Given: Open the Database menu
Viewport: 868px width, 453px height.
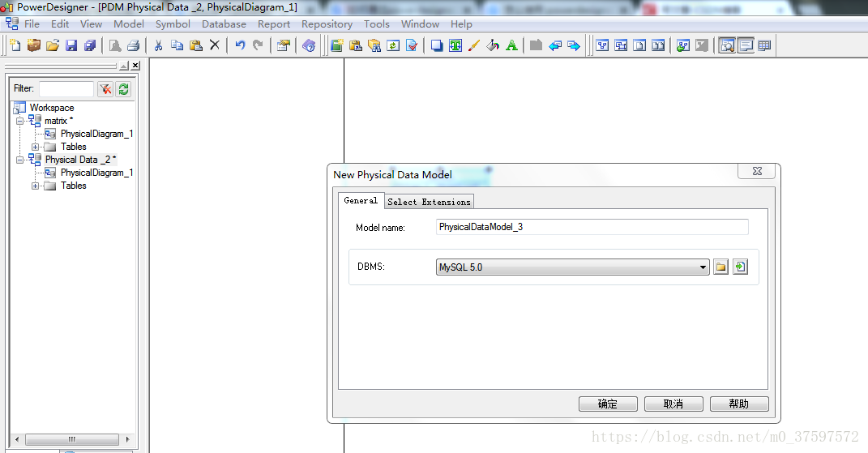Looking at the screenshot, I should [x=224, y=24].
